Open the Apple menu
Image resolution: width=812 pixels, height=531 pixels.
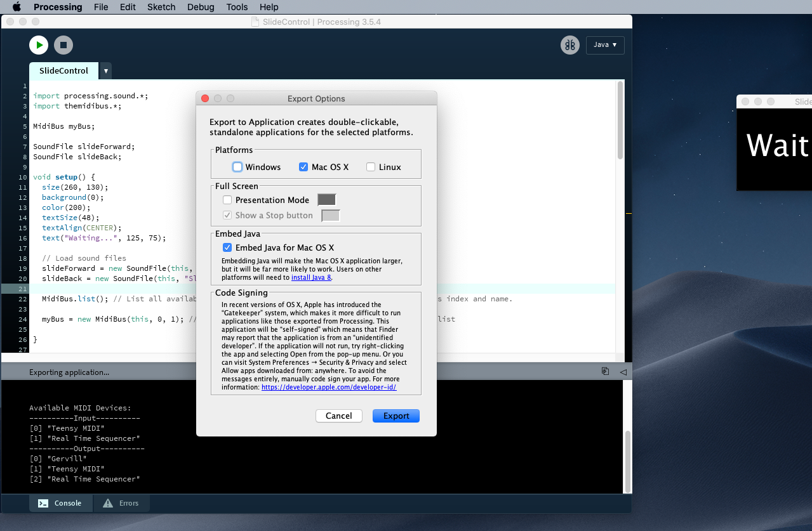(x=17, y=7)
